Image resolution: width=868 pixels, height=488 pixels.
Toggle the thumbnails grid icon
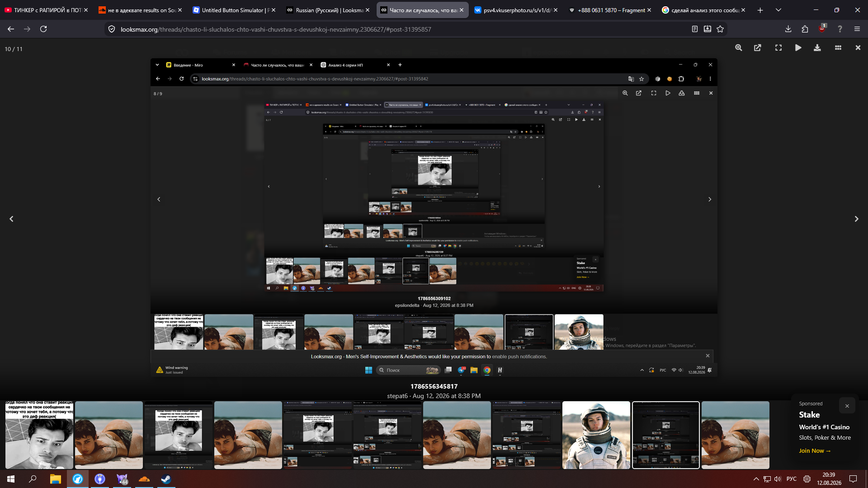click(x=838, y=48)
